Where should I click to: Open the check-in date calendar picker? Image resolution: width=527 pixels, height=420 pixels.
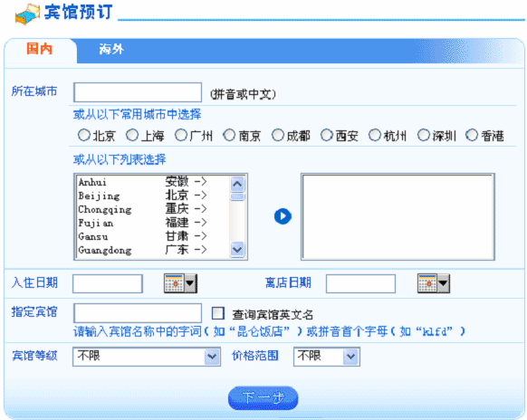coord(180,283)
